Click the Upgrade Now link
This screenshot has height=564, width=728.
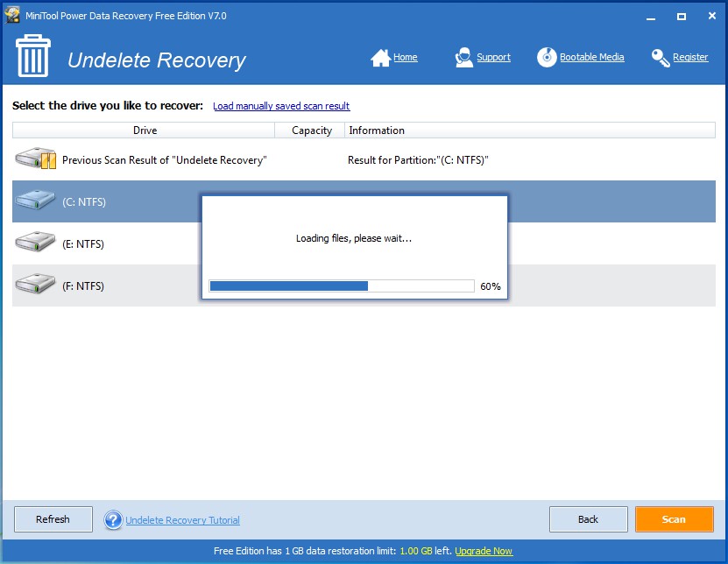pyautogui.click(x=484, y=551)
